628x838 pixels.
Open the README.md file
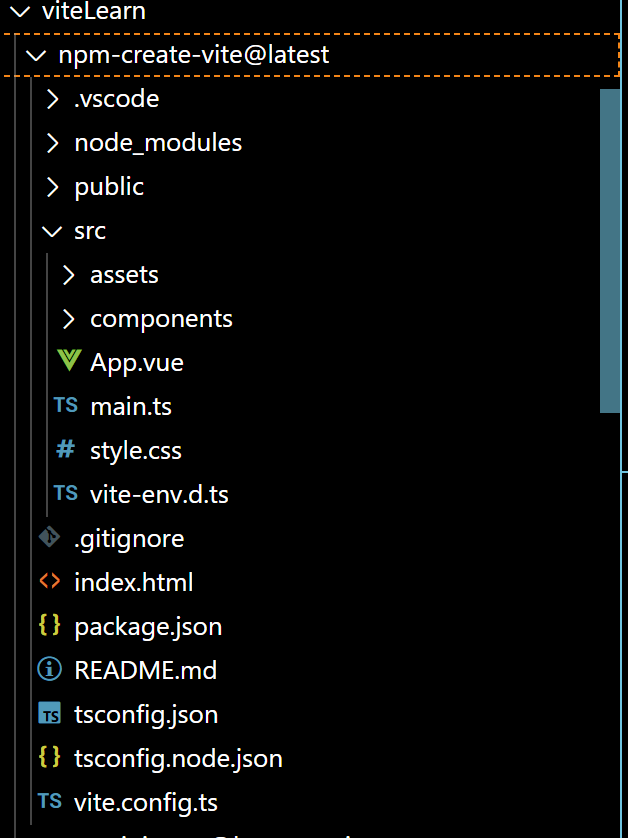coord(145,670)
